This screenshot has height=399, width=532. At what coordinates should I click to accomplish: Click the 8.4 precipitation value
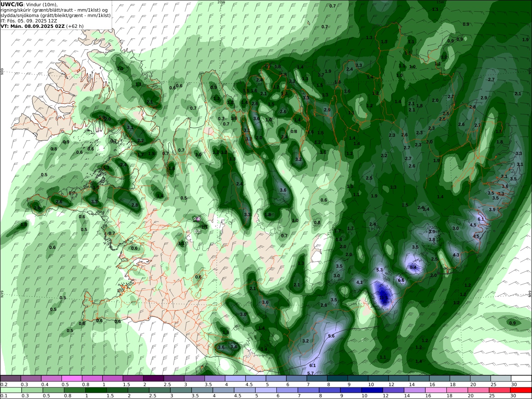(x=413, y=267)
